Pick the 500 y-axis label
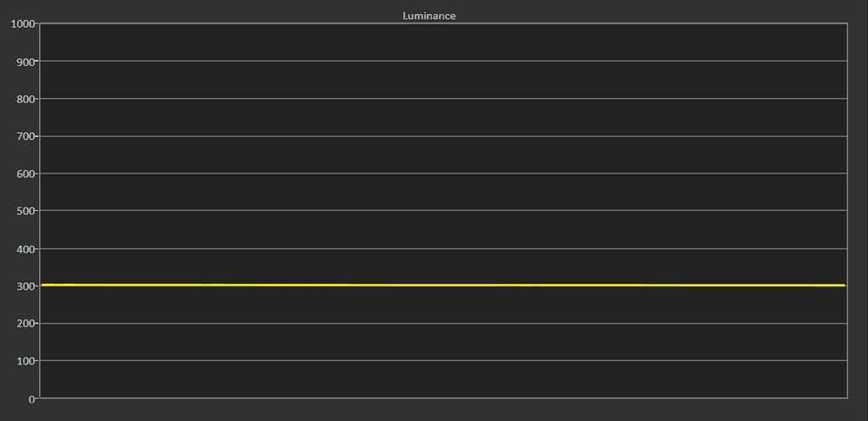This screenshot has height=421, width=868. click(25, 211)
